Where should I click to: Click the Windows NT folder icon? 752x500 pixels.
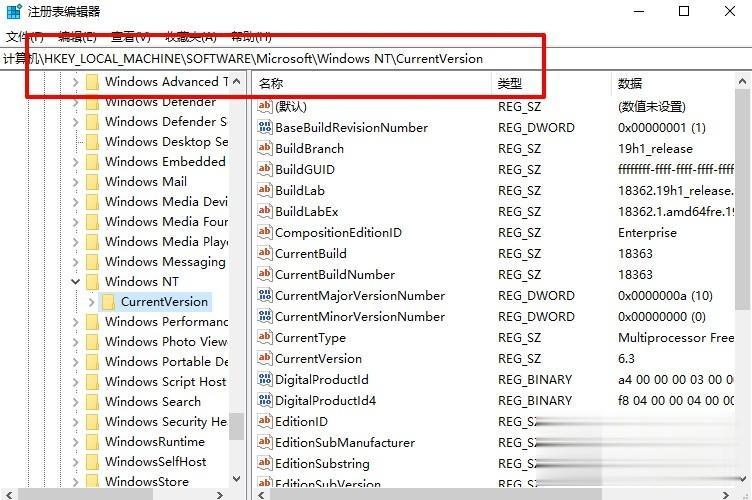click(x=92, y=281)
